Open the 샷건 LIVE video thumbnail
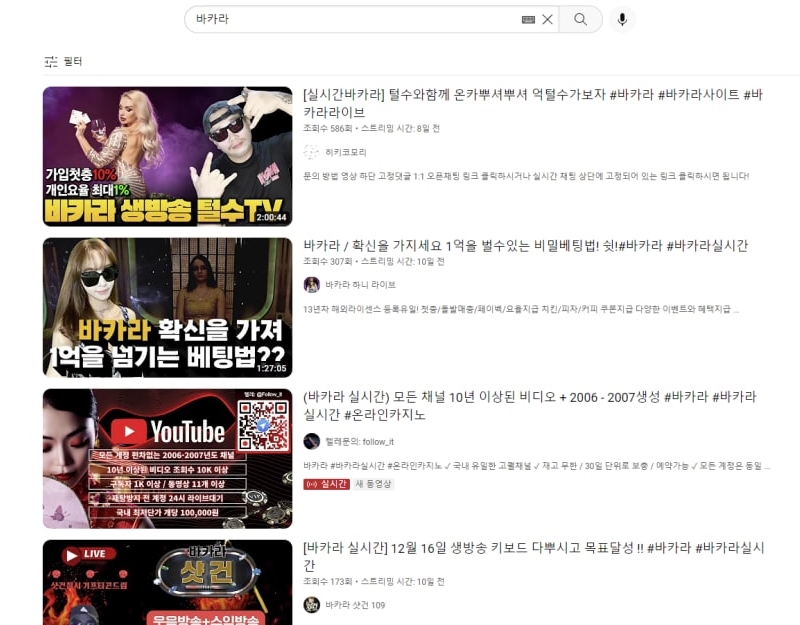This screenshot has height=625, width=800. point(167,583)
